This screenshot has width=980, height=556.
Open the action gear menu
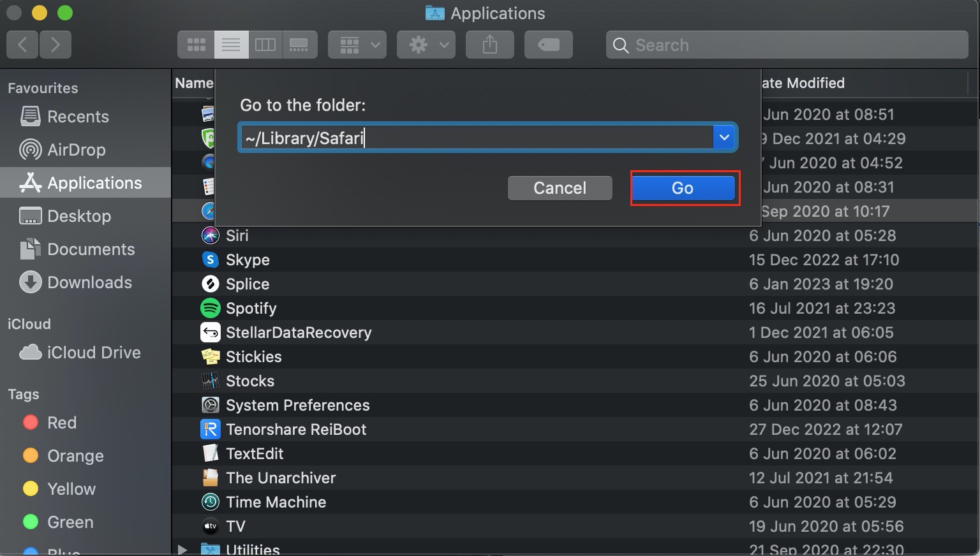[426, 45]
